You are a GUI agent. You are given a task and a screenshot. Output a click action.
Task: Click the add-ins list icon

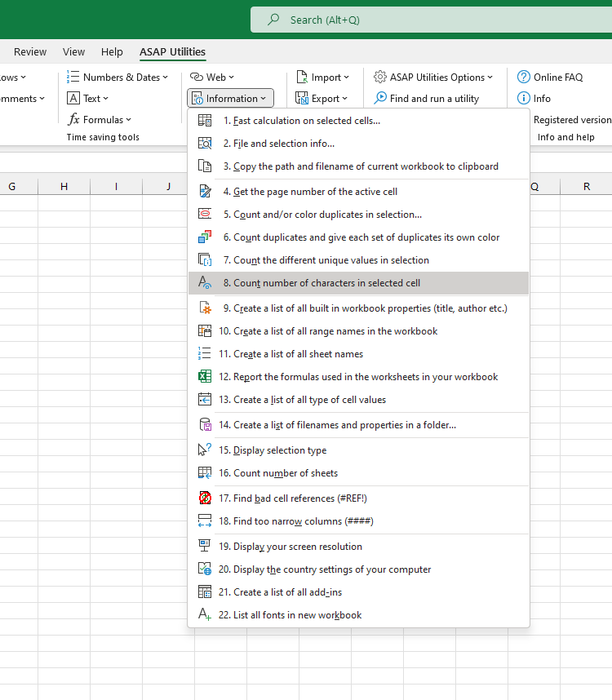pos(205,592)
